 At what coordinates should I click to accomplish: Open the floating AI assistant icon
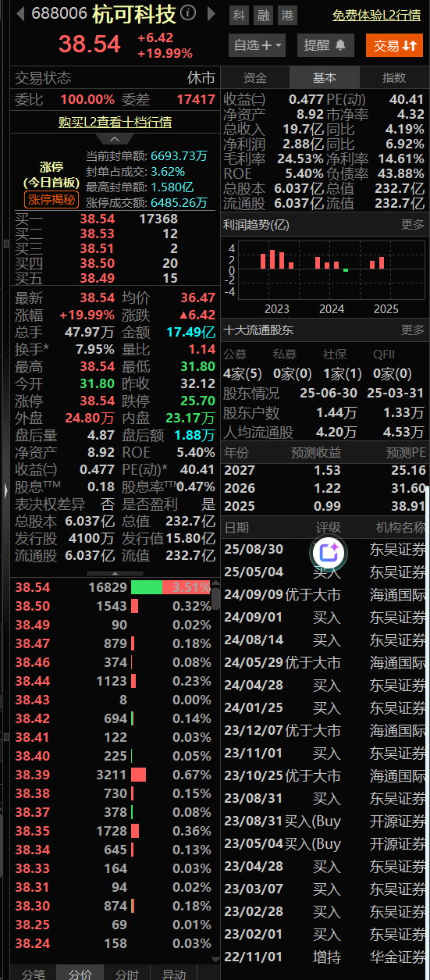pos(328,552)
